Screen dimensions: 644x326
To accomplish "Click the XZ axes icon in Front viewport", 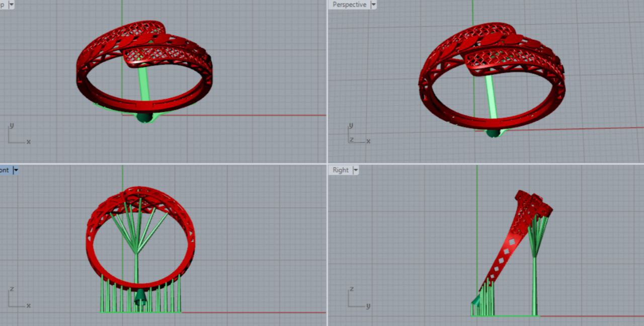I will [x=18, y=298].
